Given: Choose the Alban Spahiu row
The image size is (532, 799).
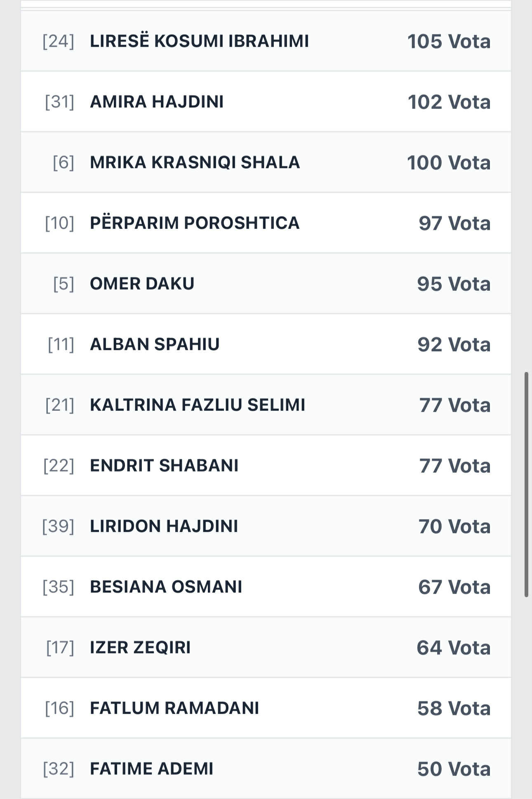Looking at the screenshot, I should point(155,344).
